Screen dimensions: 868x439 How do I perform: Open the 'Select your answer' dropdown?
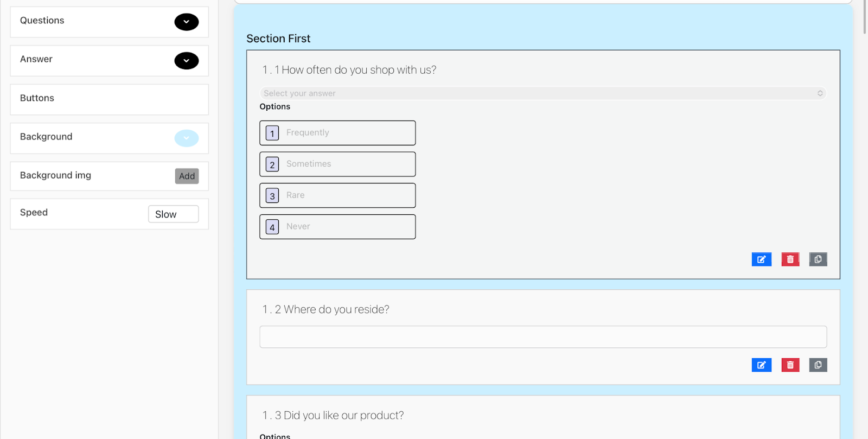click(542, 93)
